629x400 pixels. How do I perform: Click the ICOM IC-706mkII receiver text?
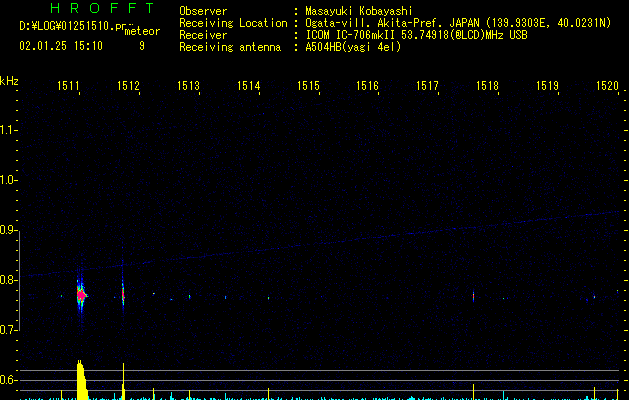[x=416, y=35]
